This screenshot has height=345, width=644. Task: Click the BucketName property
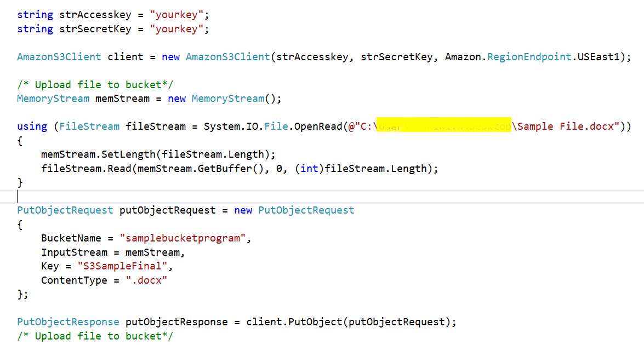tap(71, 238)
